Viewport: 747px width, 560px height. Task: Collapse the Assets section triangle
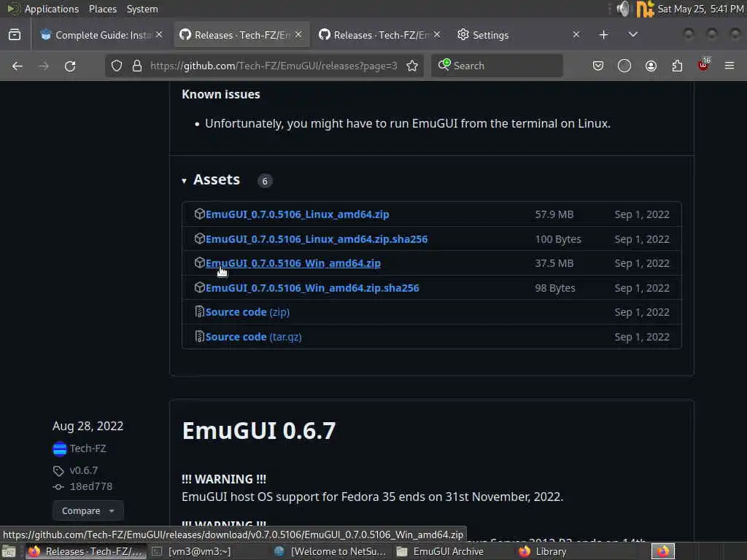185,181
